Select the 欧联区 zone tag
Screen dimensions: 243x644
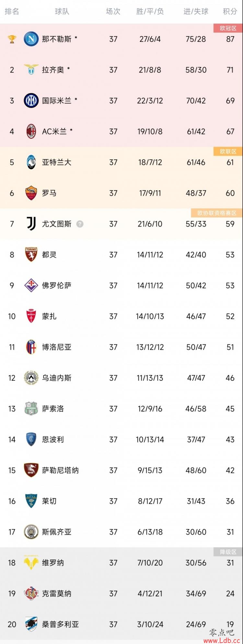tap(228, 151)
